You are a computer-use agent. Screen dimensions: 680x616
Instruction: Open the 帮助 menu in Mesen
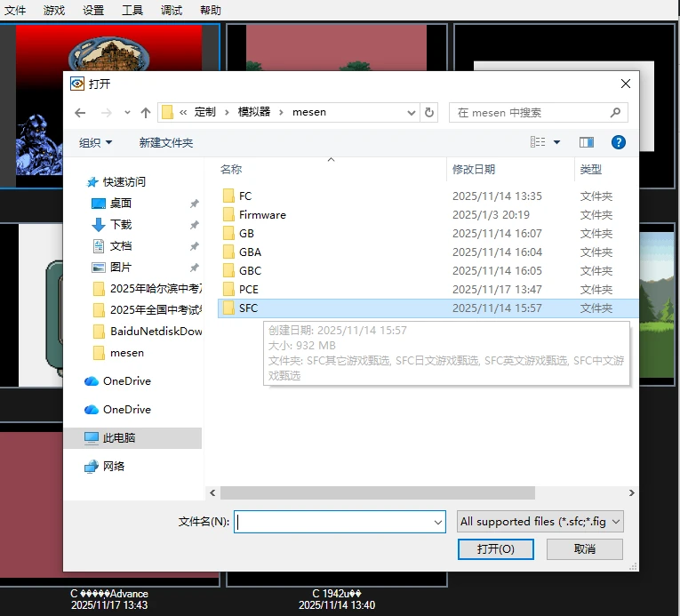(211, 10)
